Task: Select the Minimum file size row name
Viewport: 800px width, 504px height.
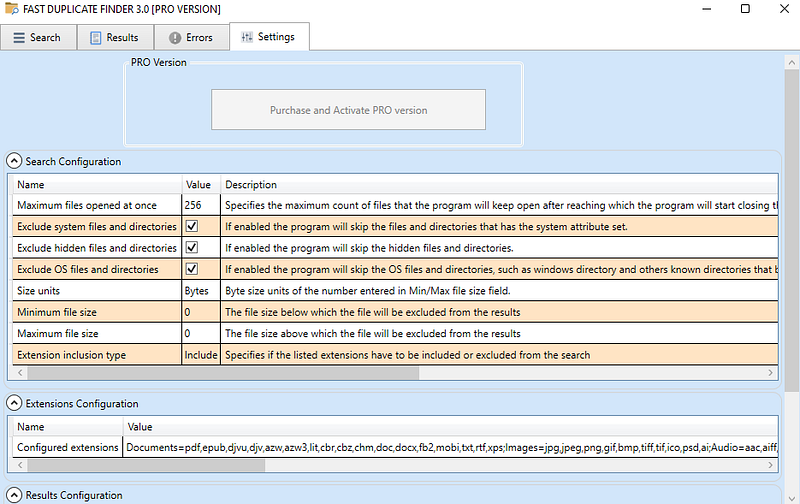Action: coord(57,312)
